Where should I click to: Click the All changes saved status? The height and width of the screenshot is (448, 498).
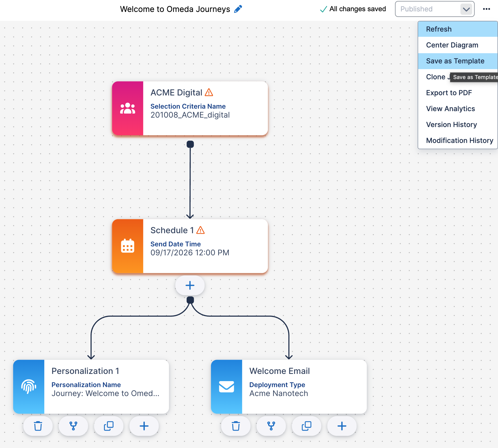point(353,9)
